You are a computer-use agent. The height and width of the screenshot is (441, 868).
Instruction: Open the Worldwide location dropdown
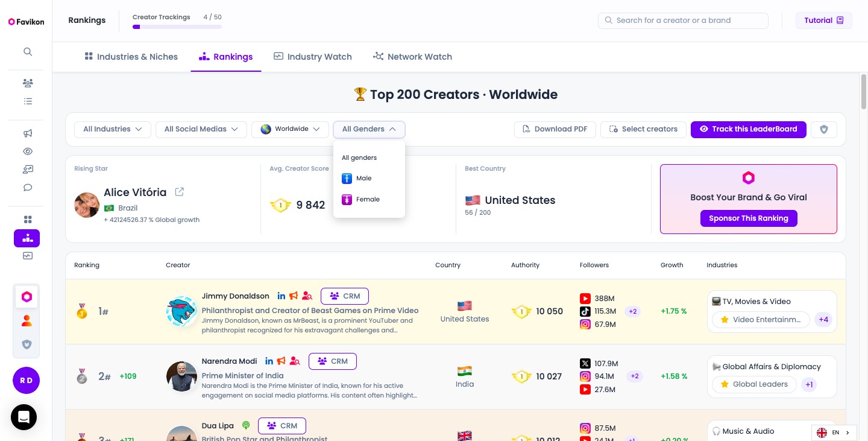click(x=290, y=129)
